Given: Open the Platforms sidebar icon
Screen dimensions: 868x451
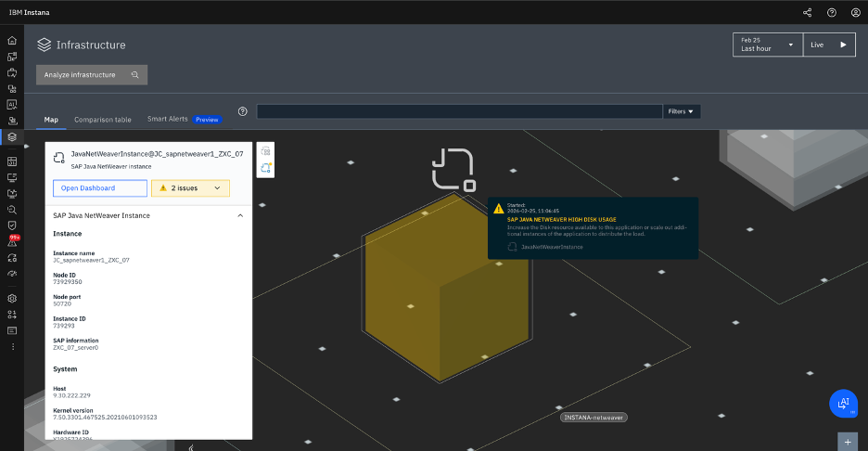Looking at the screenshot, I should pos(12,89).
